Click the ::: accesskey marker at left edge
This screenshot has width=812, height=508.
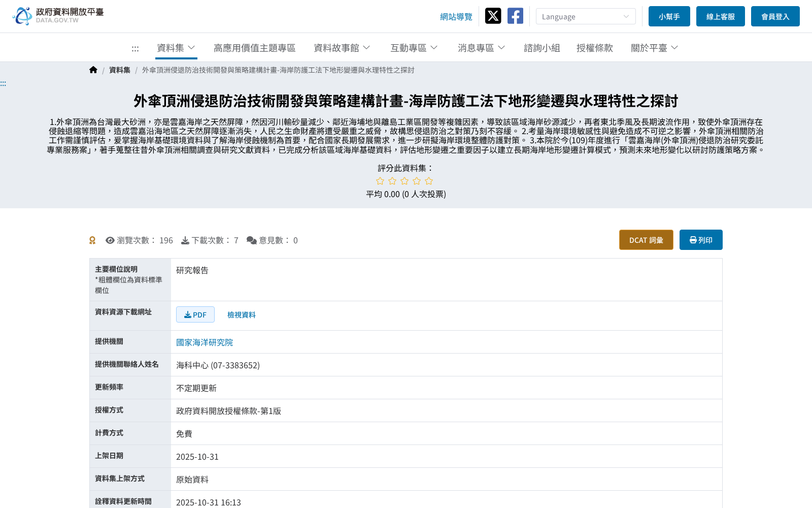(x=3, y=83)
